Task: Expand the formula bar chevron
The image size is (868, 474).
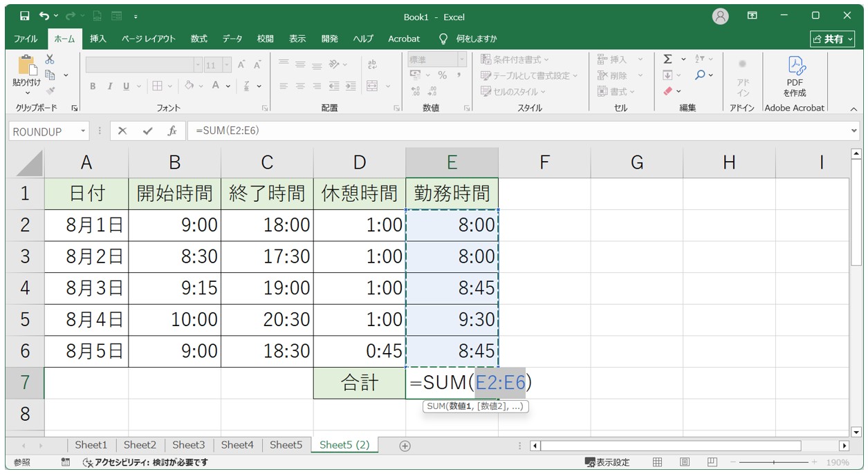Action: pos(854,131)
